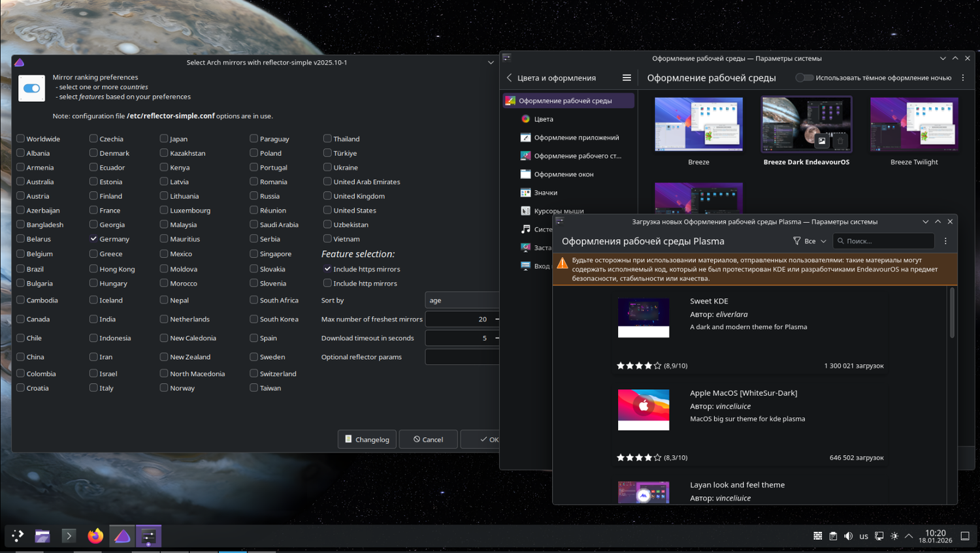980x553 pixels.
Task: Tick the United States checkbox
Action: point(327,210)
